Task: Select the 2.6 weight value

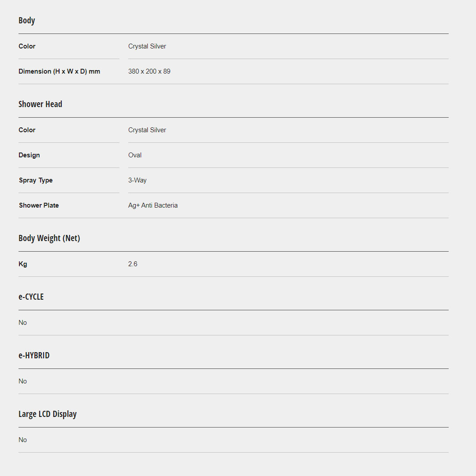Action: point(133,264)
